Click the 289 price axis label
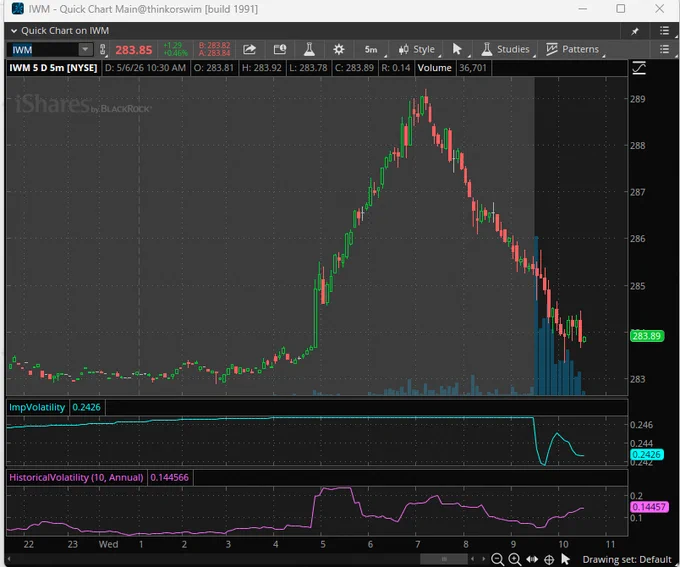 (x=638, y=99)
